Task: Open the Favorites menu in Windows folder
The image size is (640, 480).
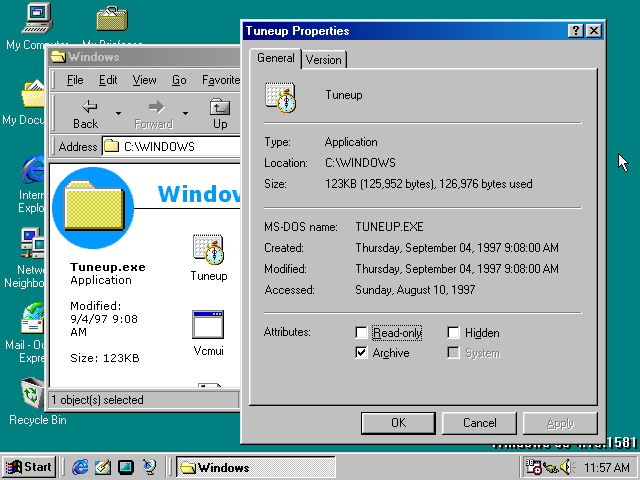Action: point(220,80)
